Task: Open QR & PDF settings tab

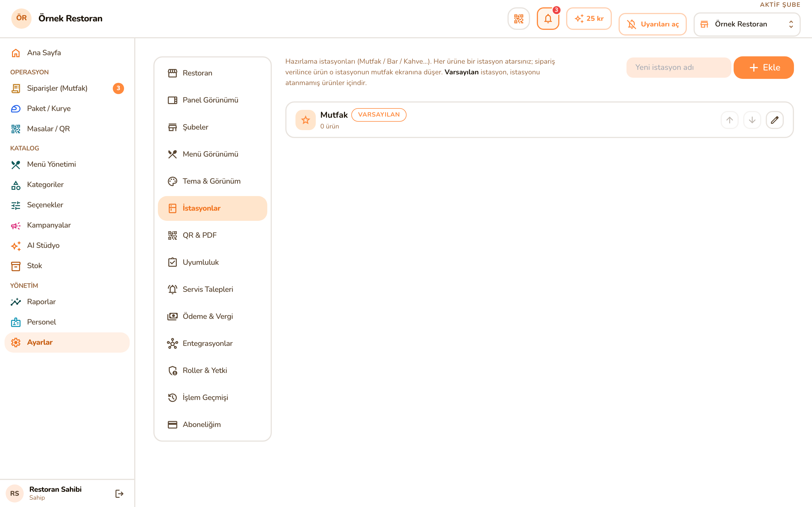Action: [212, 235]
